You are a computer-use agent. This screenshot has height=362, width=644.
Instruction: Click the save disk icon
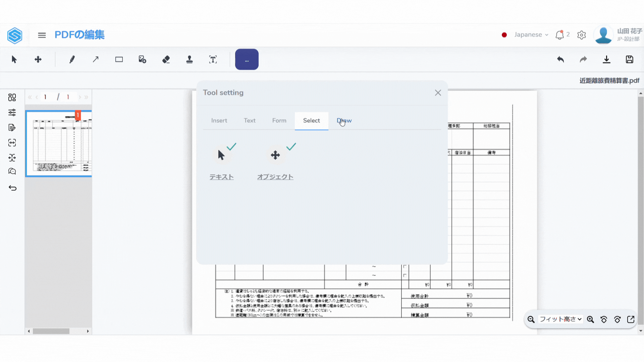pyautogui.click(x=630, y=60)
